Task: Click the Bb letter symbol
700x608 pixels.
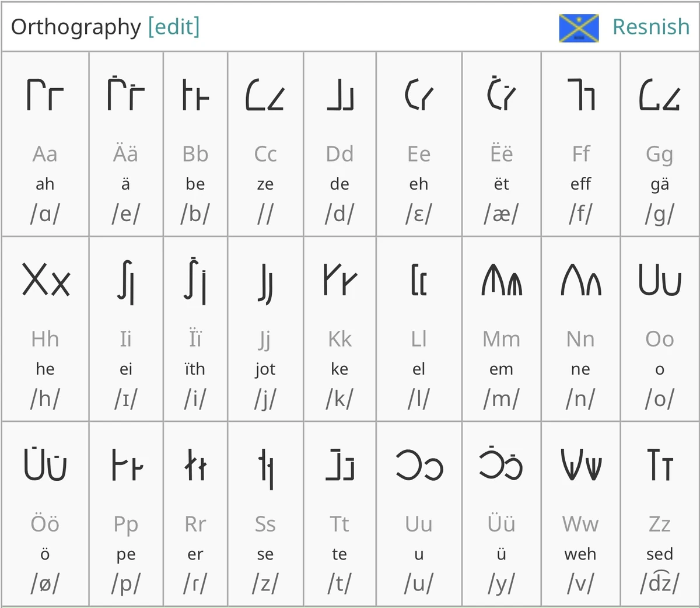Action: tap(195, 95)
